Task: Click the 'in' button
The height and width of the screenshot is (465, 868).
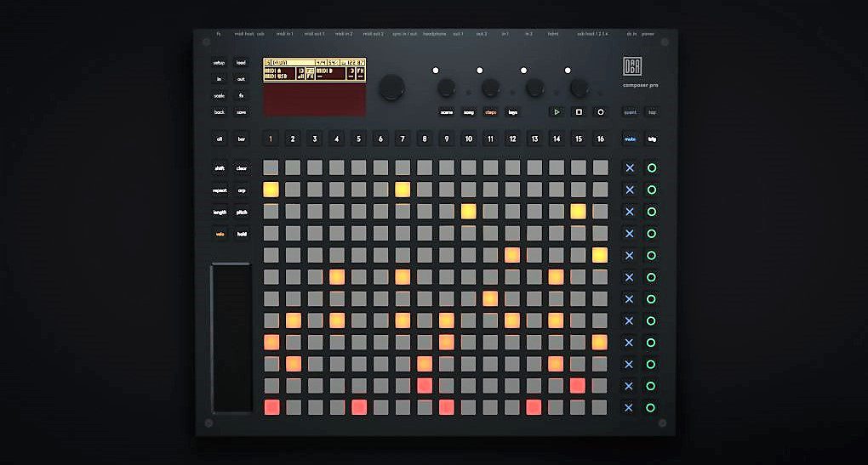Action: point(220,79)
